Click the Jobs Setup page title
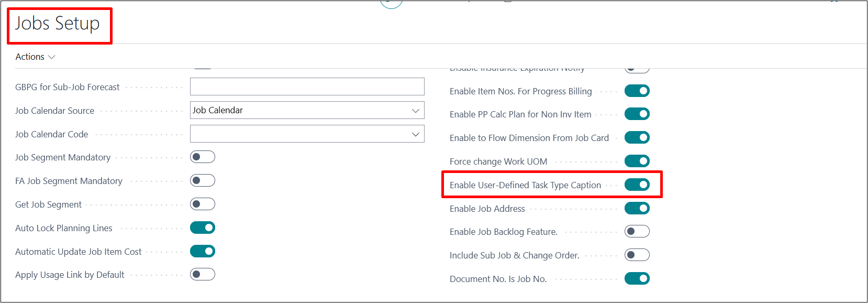This screenshot has width=868, height=303. coord(58,24)
